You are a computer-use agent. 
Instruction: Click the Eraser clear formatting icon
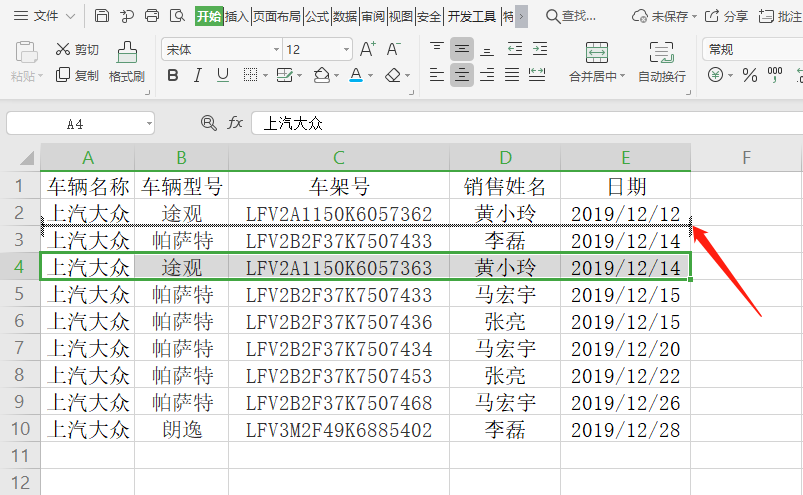tap(393, 76)
